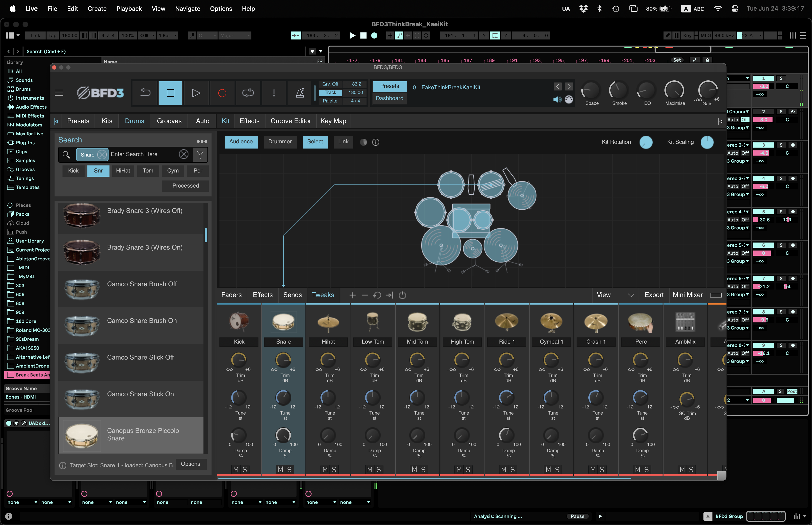Expand UADx device fold triangle
Screen dimensions: 812x525
click(x=16, y=423)
